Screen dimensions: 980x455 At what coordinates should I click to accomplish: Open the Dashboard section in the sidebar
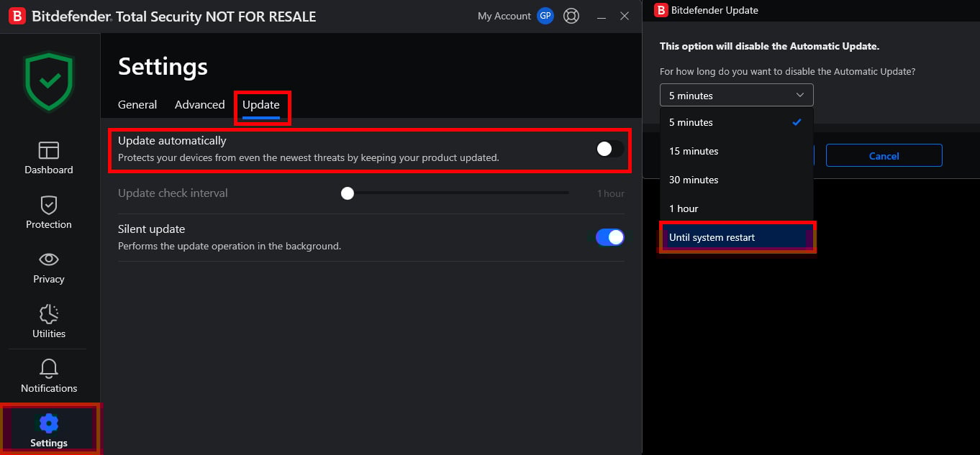click(49, 158)
